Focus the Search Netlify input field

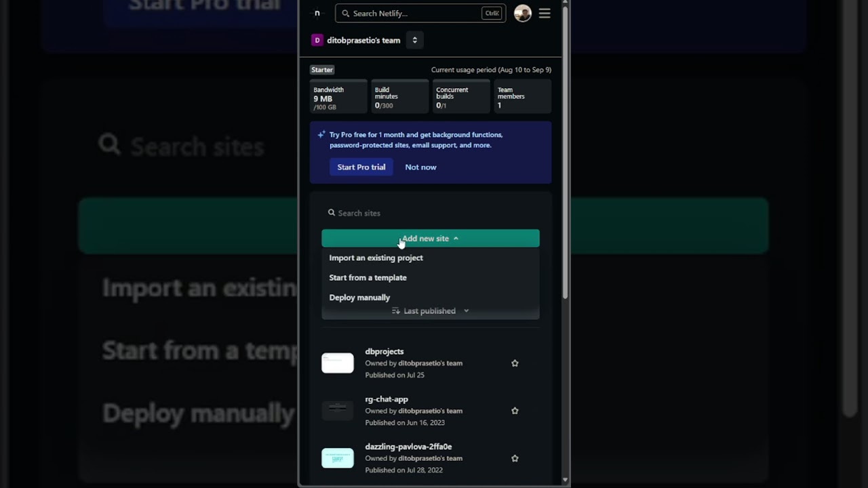pyautogui.click(x=420, y=14)
